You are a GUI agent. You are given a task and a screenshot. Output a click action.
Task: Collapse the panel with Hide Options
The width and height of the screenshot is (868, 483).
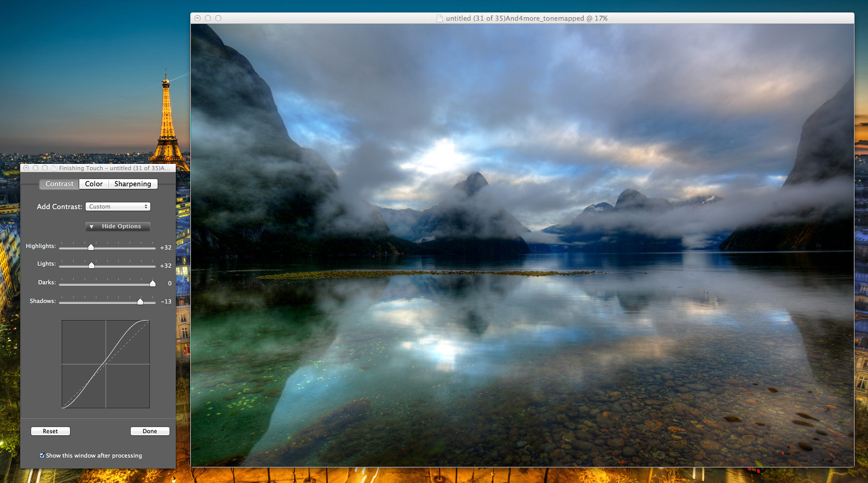click(118, 226)
